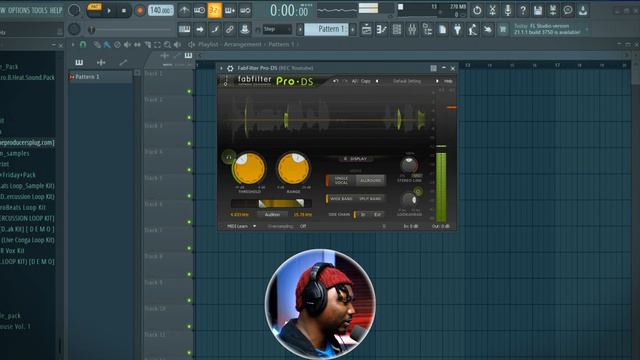Toggle the Pro-DS lookahead enable button

click(418, 191)
